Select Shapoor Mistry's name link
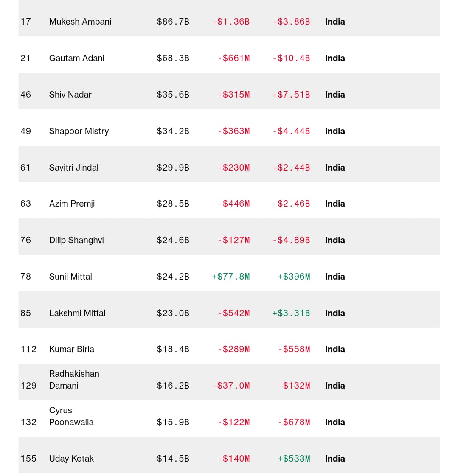Viewport: 458px width, 476px height. pos(79,131)
